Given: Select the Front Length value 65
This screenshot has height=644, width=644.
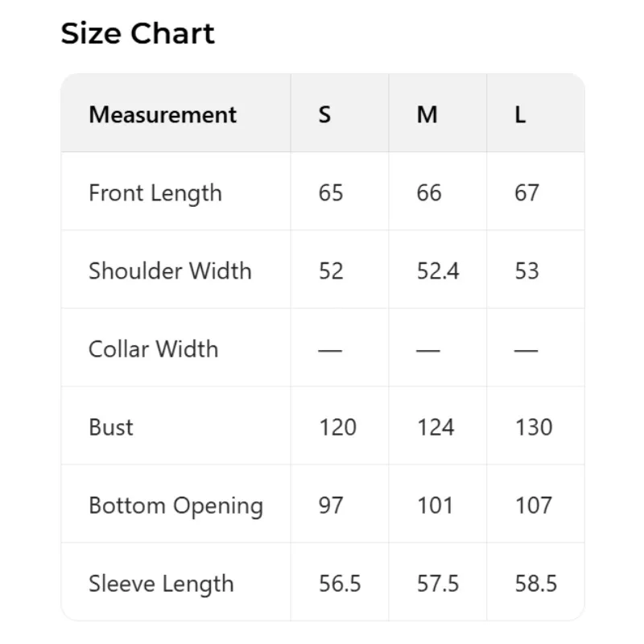Looking at the screenshot, I should click(x=331, y=193).
